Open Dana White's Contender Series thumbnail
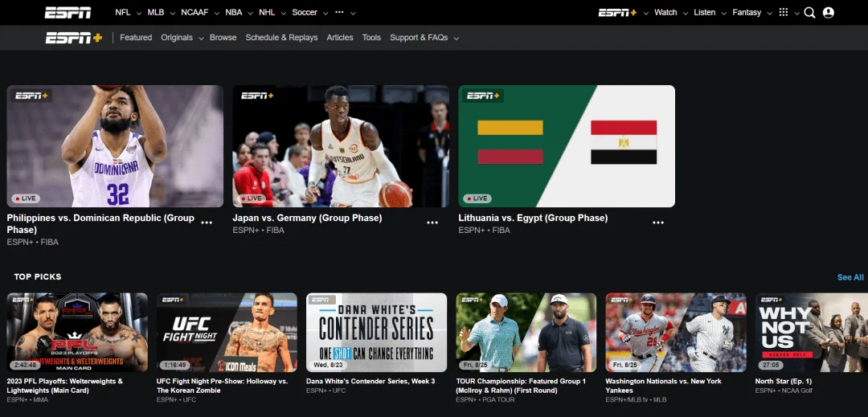868x417 pixels. click(376, 333)
